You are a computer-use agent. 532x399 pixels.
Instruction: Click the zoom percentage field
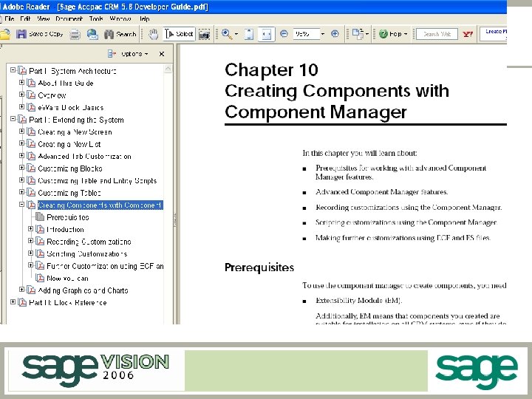(306, 34)
